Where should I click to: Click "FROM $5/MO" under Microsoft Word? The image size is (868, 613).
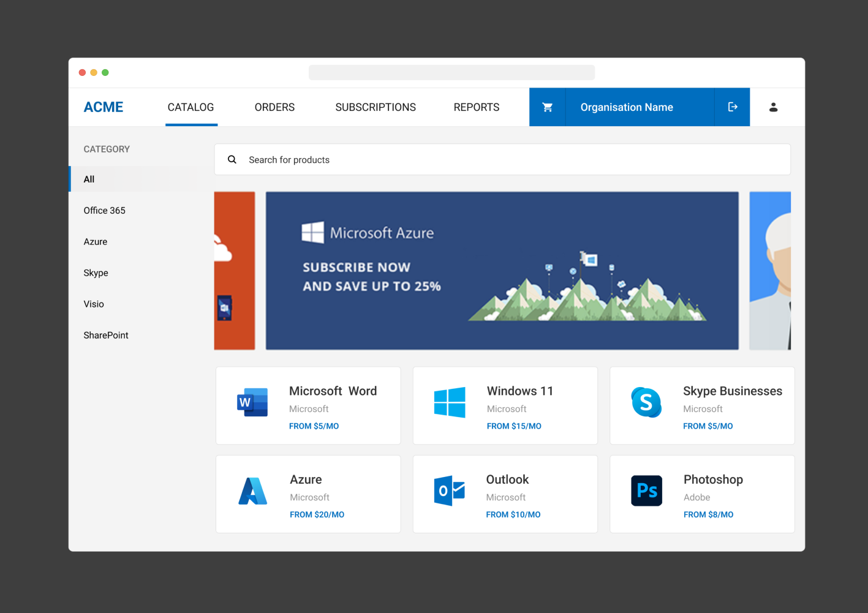coord(314,426)
